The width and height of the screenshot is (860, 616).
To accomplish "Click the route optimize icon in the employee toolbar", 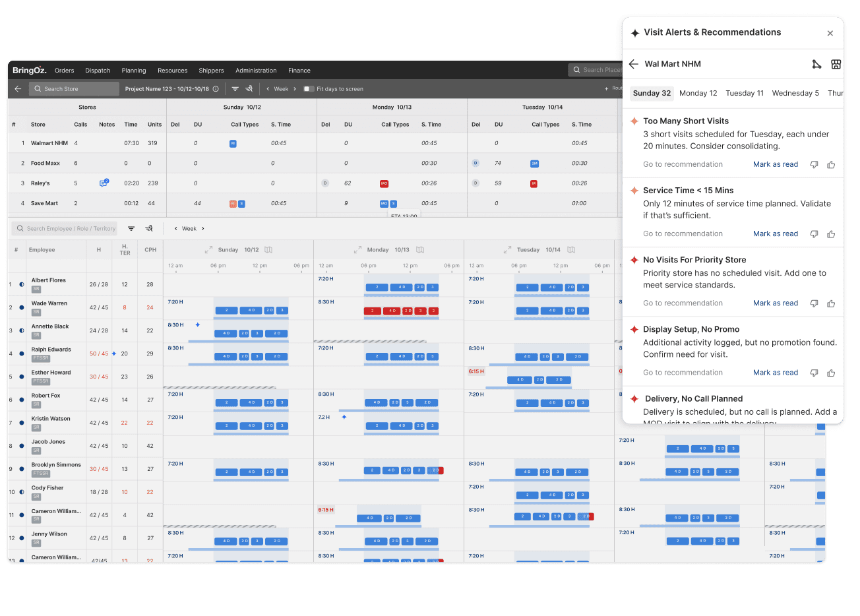I will click(149, 229).
